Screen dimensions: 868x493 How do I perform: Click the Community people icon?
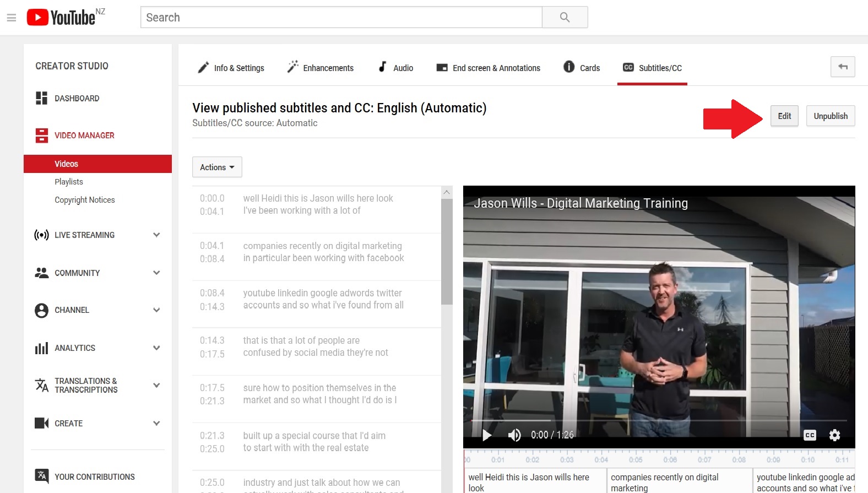pos(41,273)
